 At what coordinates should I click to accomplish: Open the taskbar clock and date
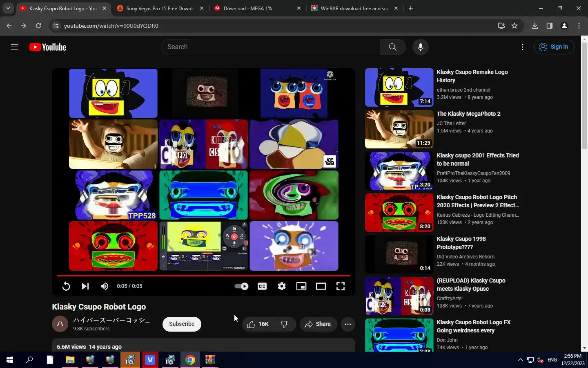(572, 360)
